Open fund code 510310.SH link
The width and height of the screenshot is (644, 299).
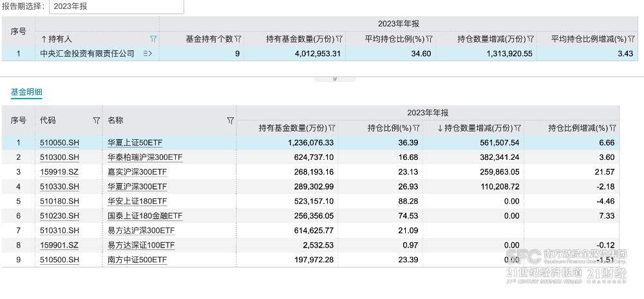59,231
